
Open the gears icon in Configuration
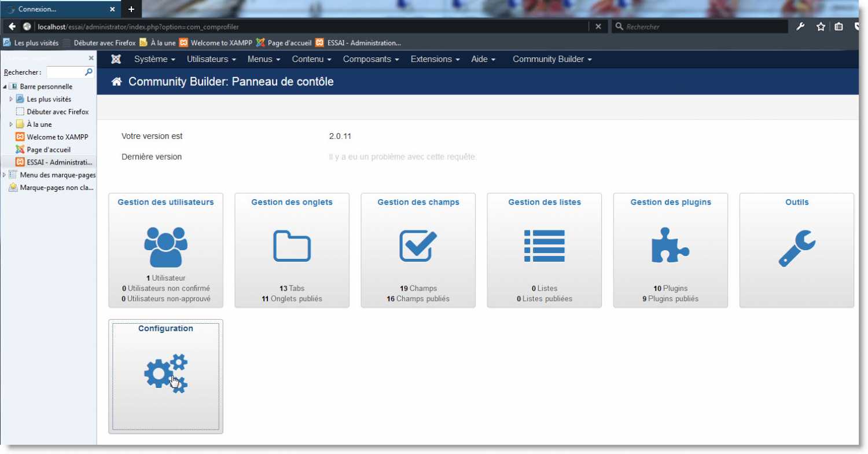[x=166, y=374]
